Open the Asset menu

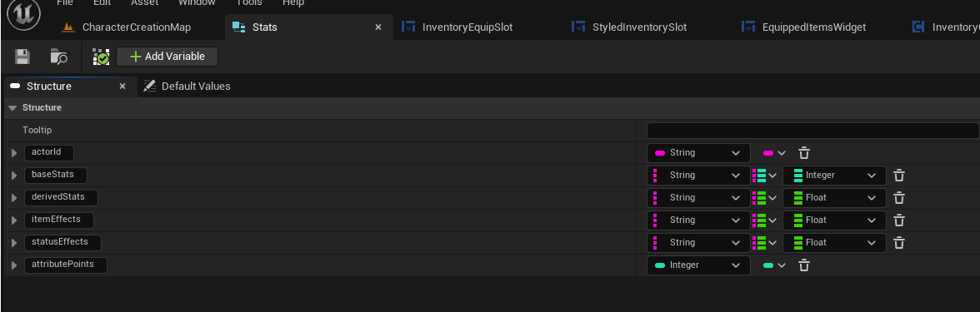point(144,3)
